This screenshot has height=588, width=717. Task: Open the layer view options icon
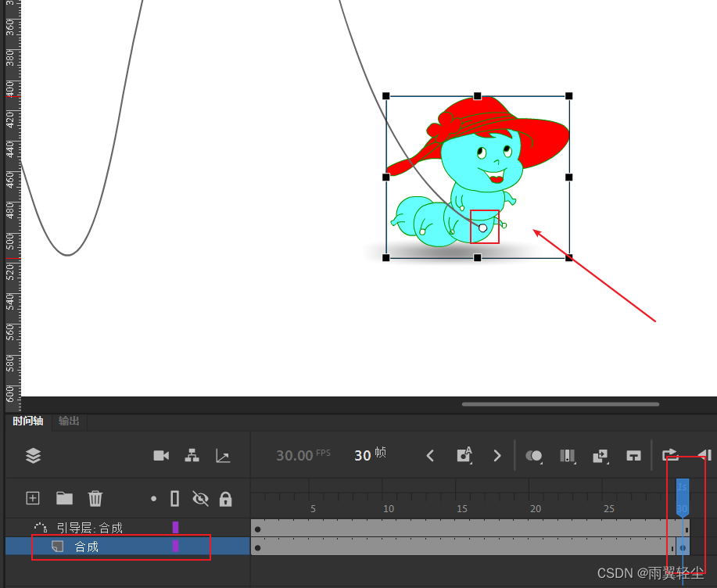point(34,455)
